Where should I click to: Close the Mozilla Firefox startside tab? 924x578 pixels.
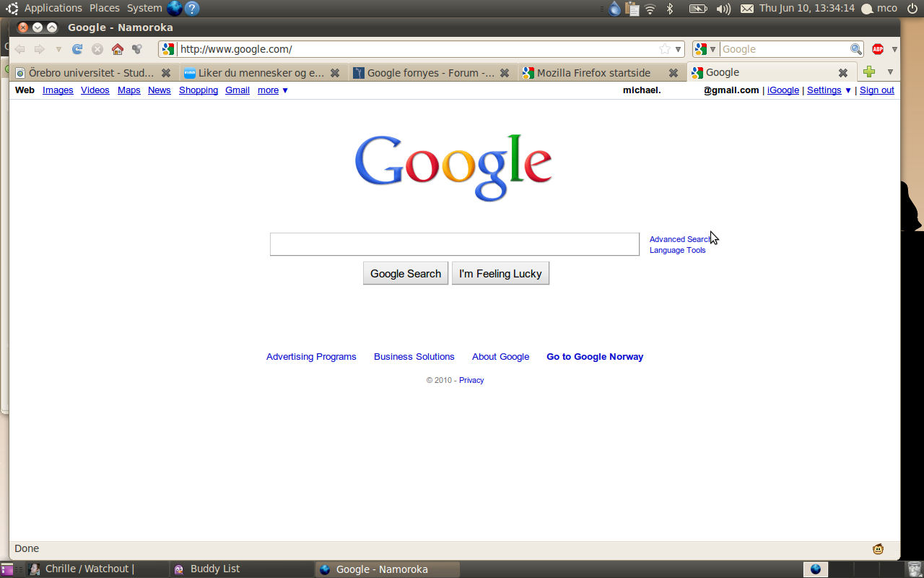[x=674, y=73]
